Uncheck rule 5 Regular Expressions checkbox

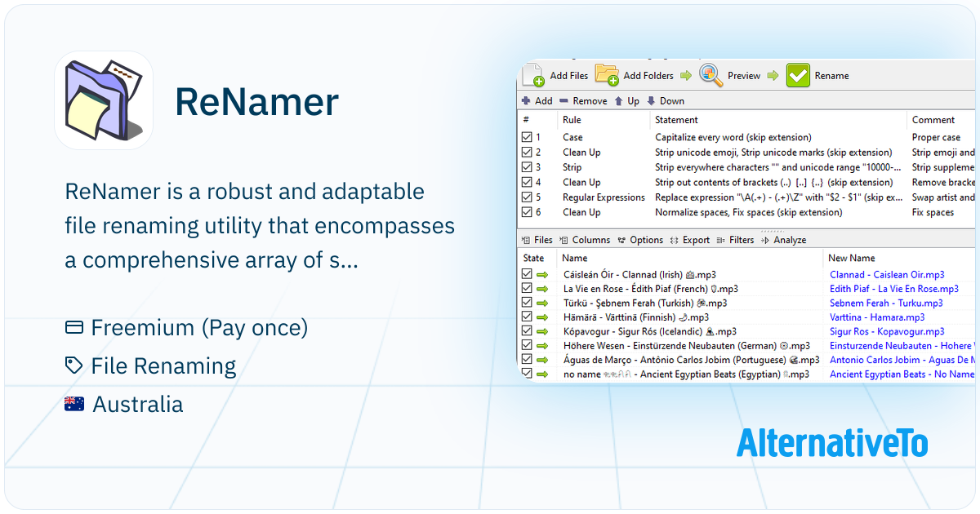(x=527, y=197)
